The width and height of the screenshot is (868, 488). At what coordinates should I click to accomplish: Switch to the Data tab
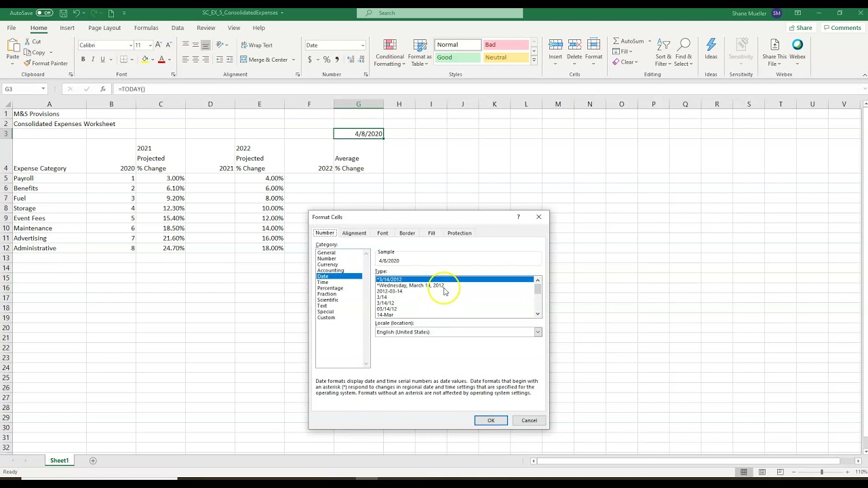178,28
